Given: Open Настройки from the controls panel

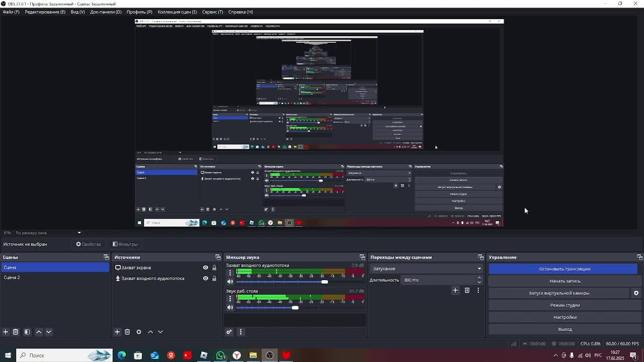Looking at the screenshot, I should pos(565,317).
